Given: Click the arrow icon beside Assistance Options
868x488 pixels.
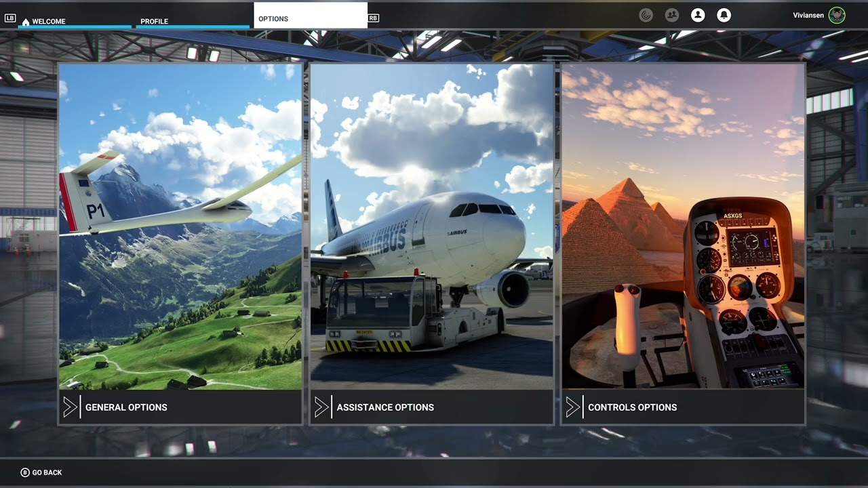Looking at the screenshot, I should [x=321, y=407].
